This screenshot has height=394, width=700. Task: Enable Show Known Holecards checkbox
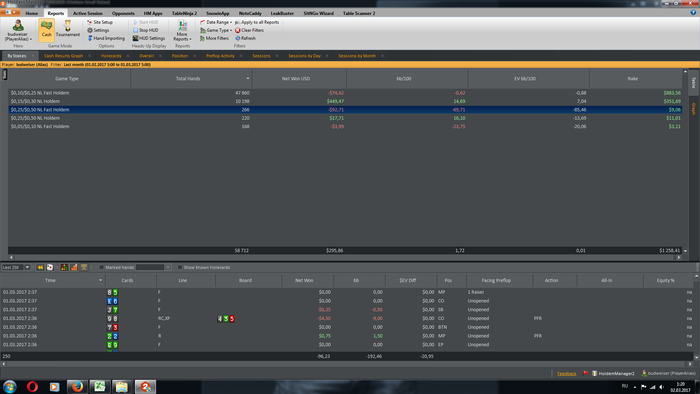click(179, 267)
